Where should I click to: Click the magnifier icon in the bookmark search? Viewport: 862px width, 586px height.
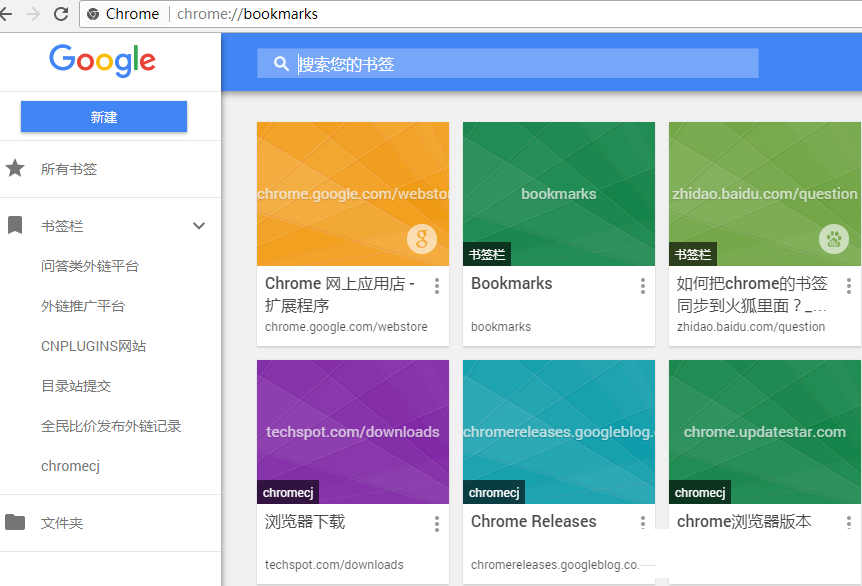click(x=281, y=64)
